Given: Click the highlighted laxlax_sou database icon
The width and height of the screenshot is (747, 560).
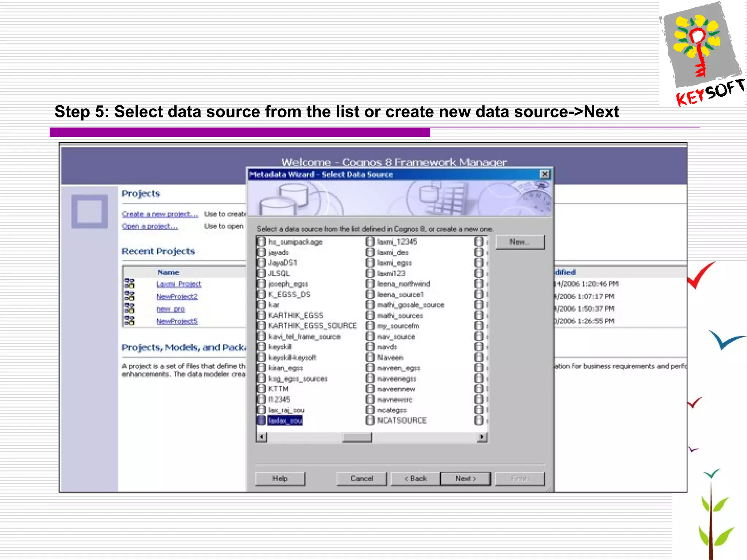Looking at the screenshot, I should (261, 420).
